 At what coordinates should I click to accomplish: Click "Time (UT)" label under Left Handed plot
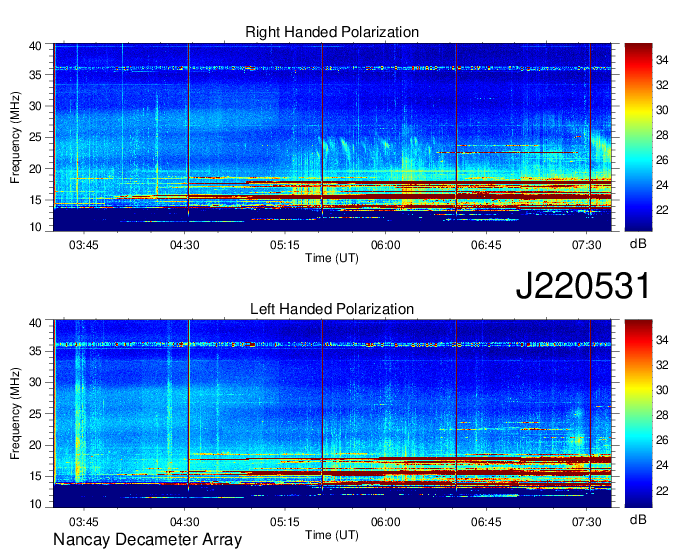332,535
